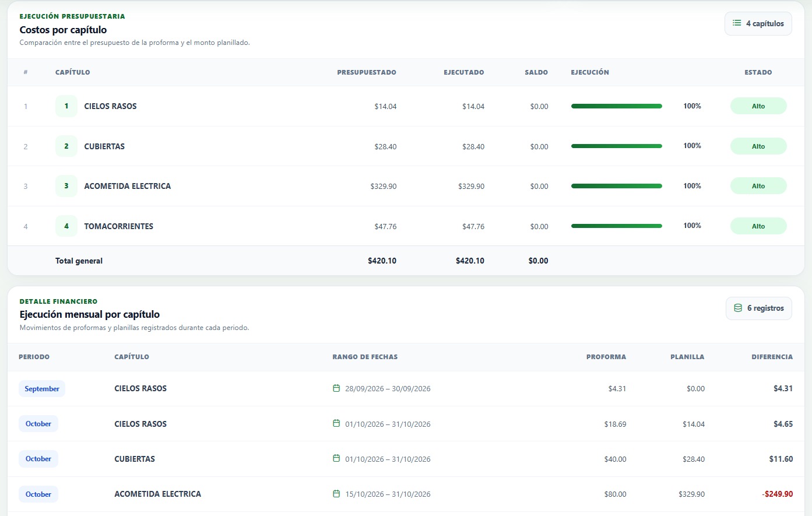Screen dimensions: 812x516
Task: Click calendar icon beside 15/10/2026 – 31/10/2026
Action: tap(336, 494)
